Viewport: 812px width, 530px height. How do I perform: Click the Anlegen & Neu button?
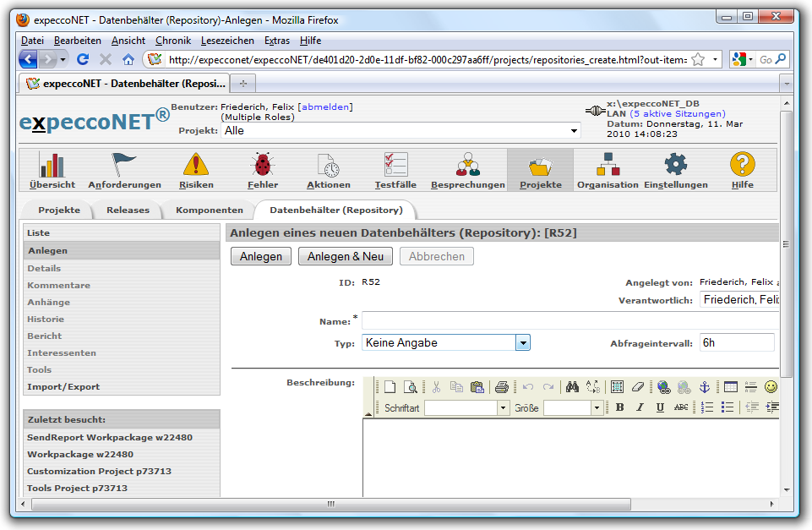pos(345,256)
